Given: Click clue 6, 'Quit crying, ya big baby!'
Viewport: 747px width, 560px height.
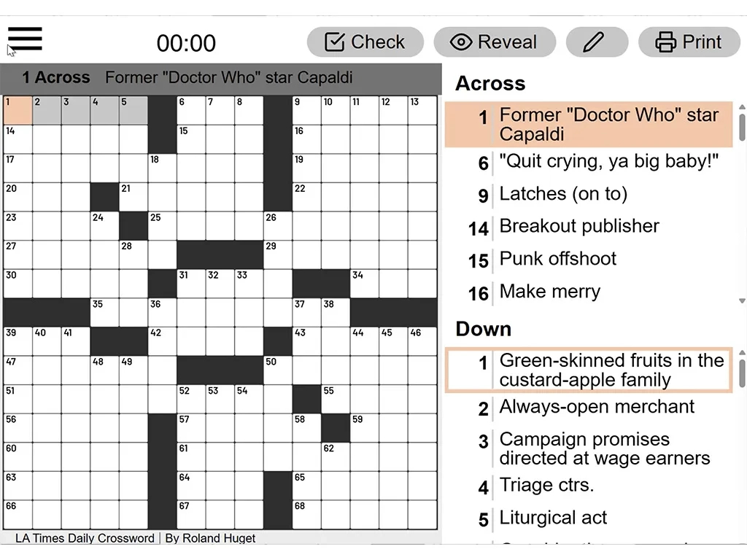Looking at the screenshot, I should pyautogui.click(x=608, y=161).
